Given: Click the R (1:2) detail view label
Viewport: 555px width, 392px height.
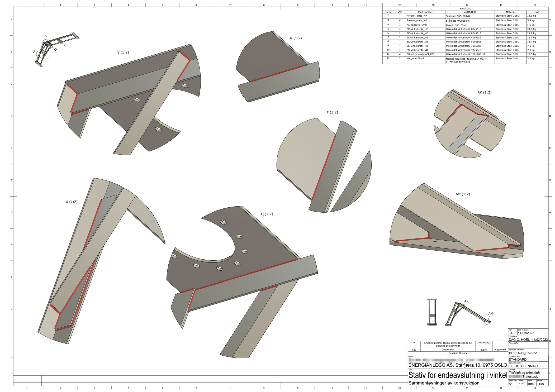Looking at the screenshot, I should tap(296, 38).
